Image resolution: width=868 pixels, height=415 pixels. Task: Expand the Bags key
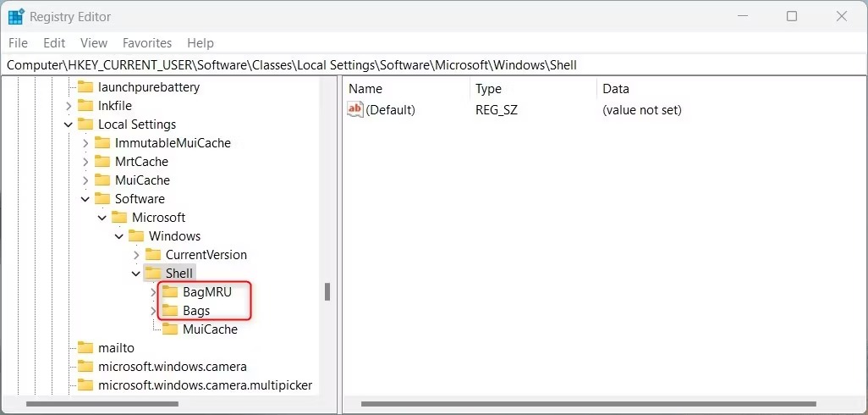point(154,311)
